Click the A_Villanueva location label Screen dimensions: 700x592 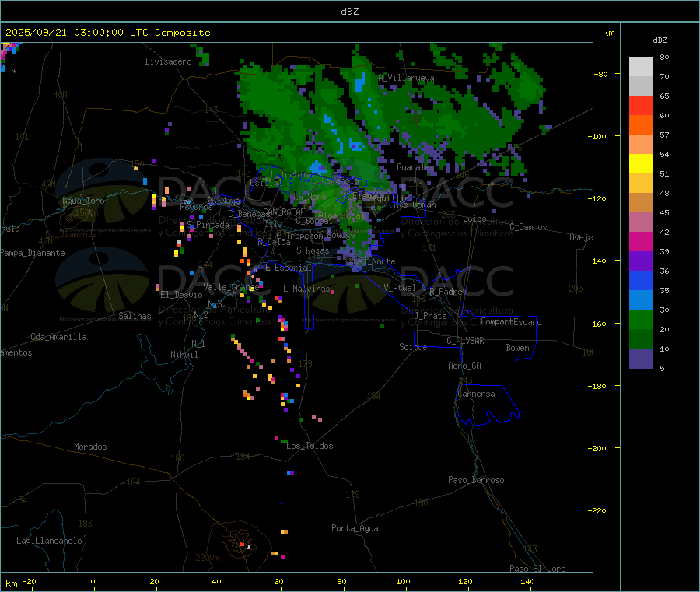coord(406,78)
